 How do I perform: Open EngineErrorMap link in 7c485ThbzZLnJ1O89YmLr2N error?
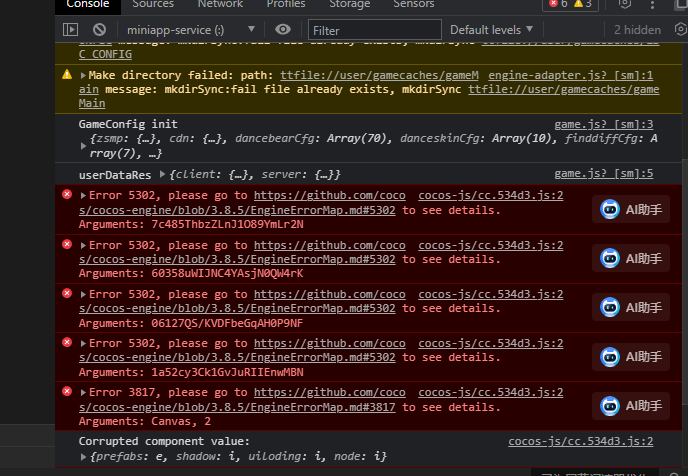click(x=237, y=210)
